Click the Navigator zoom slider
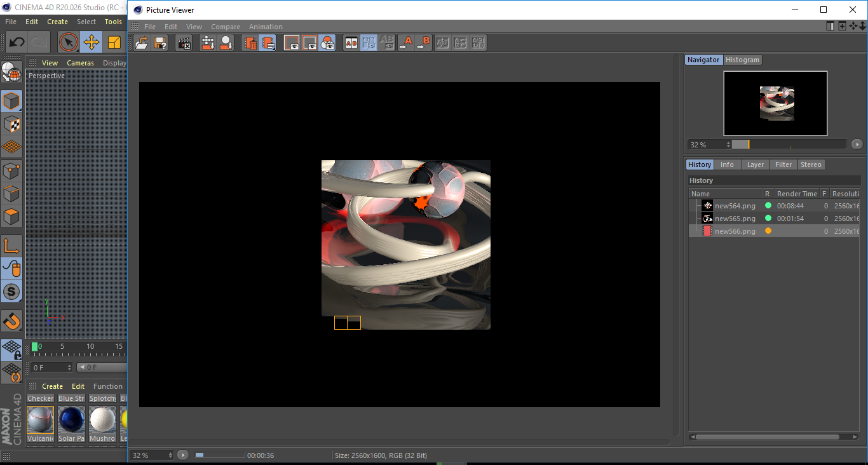 789,145
